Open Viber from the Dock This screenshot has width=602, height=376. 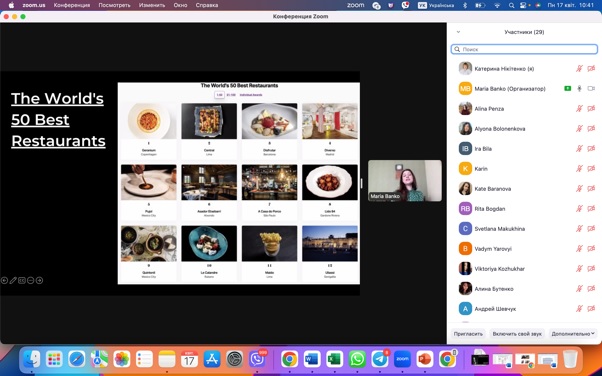pyautogui.click(x=257, y=359)
